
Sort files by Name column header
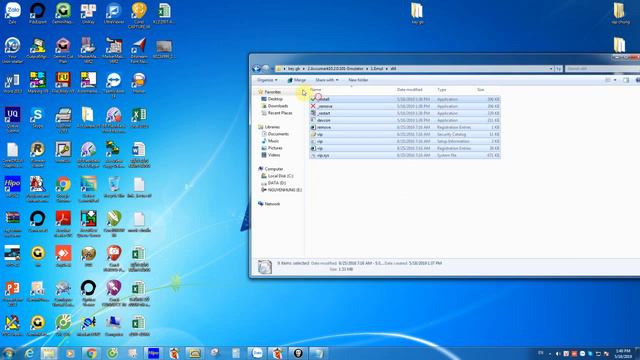316,89
